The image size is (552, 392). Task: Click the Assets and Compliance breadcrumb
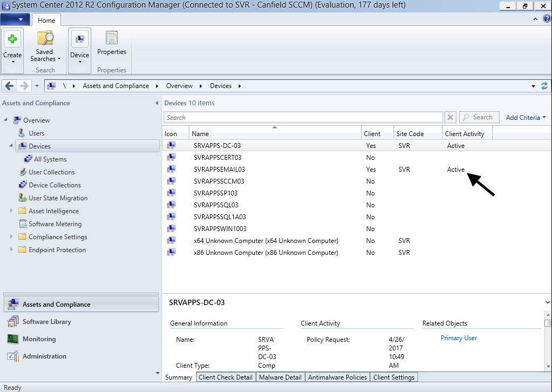pyautogui.click(x=116, y=86)
